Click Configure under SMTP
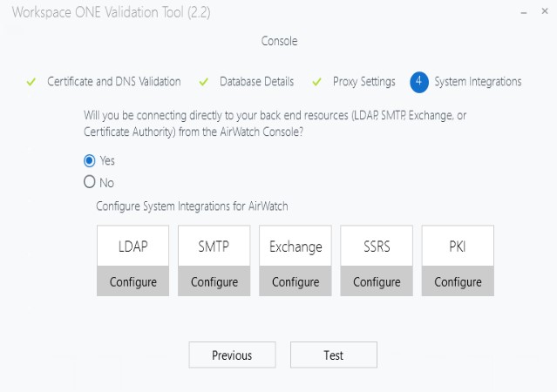557x392 pixels. click(214, 282)
